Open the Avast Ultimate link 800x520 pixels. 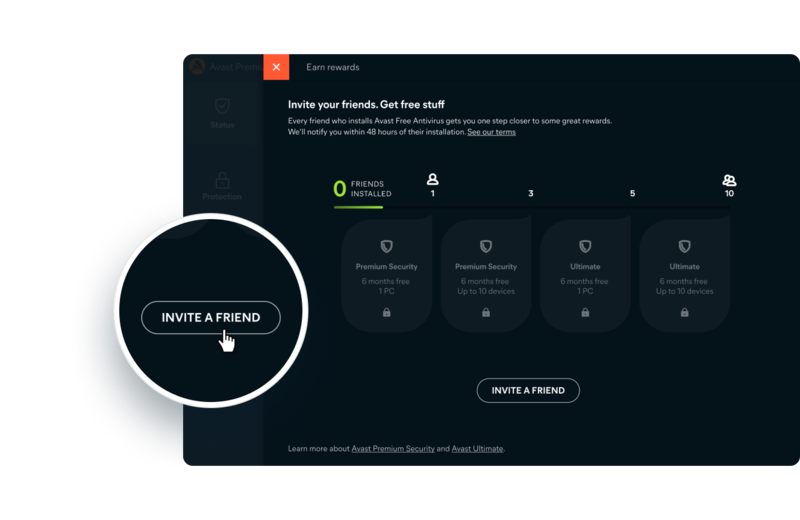click(478, 449)
